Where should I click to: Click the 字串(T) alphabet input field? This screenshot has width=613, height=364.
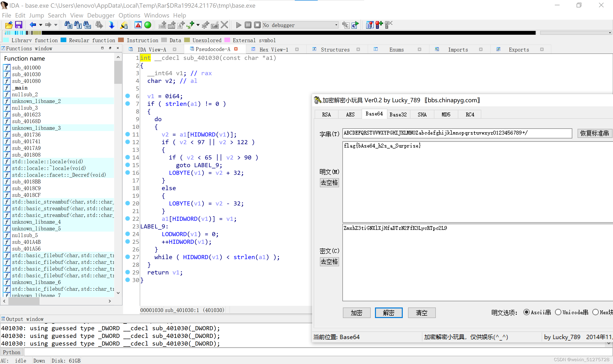[x=457, y=133]
